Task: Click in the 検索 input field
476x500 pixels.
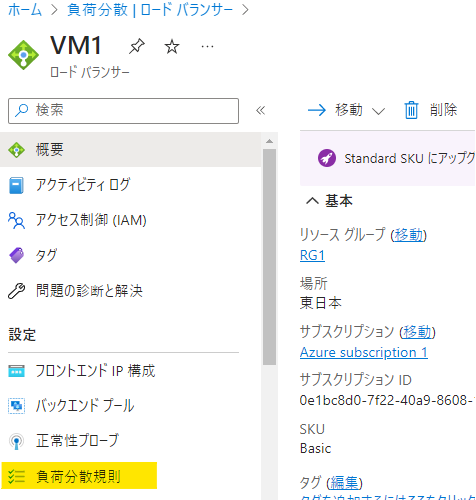Action: pos(123,111)
